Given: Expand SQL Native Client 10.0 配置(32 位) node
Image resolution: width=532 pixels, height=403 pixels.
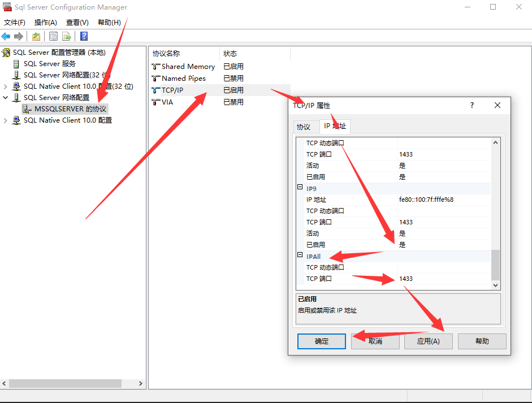Looking at the screenshot, I should tap(6, 86).
